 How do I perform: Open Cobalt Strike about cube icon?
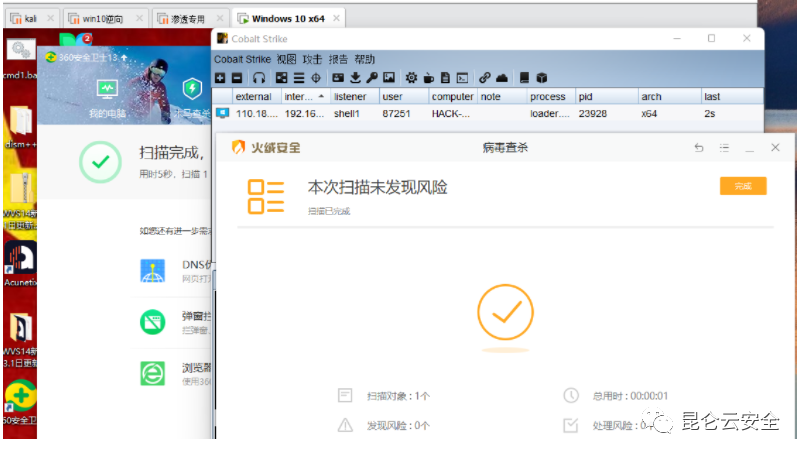(542, 78)
